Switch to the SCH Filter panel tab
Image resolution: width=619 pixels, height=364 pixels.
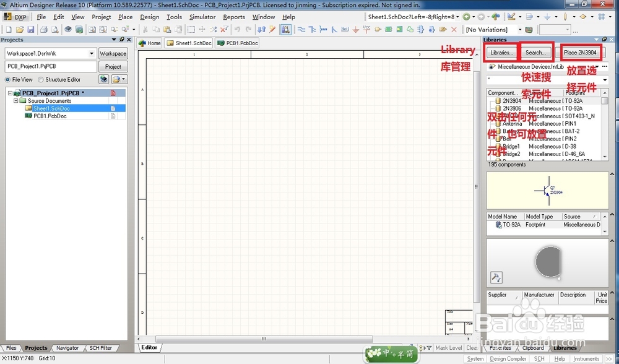coord(101,348)
